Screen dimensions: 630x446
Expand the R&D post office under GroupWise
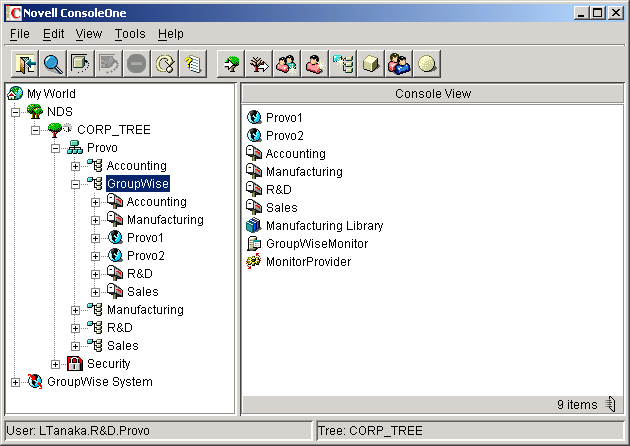coord(95,274)
